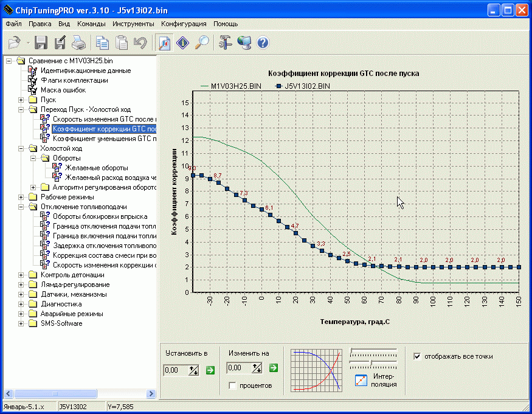Select Коэффициент уменьшения GTC tree item
Screen dimensions: 532x414
(x=105, y=139)
